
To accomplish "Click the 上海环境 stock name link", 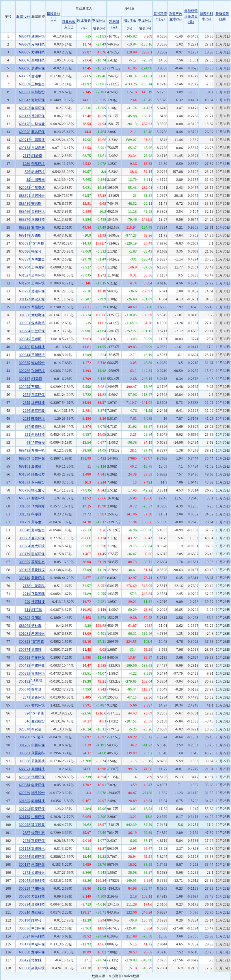I will pos(38,283).
